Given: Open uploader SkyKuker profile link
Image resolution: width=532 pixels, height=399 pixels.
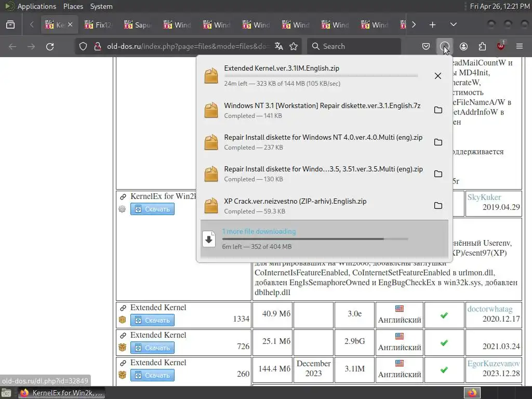Looking at the screenshot, I should point(484,197).
